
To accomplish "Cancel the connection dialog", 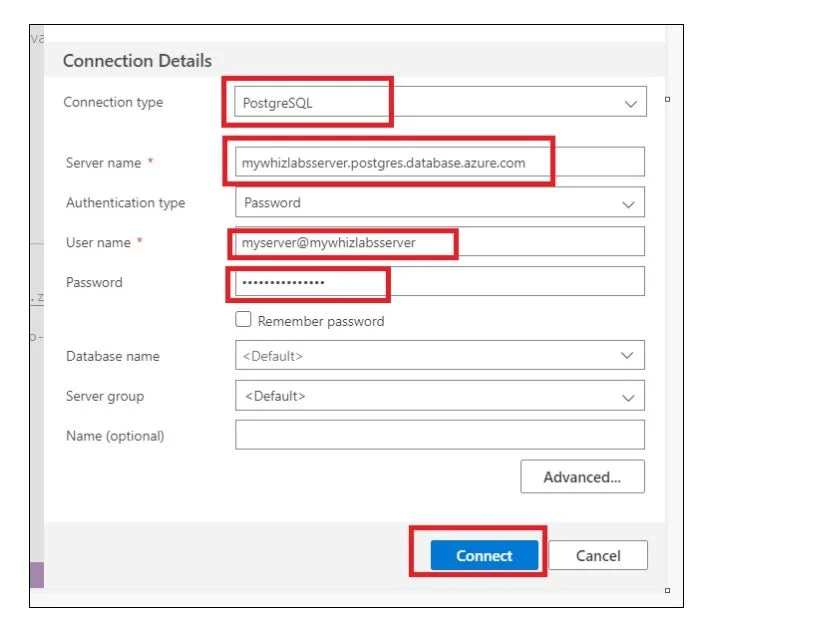I will [x=598, y=555].
